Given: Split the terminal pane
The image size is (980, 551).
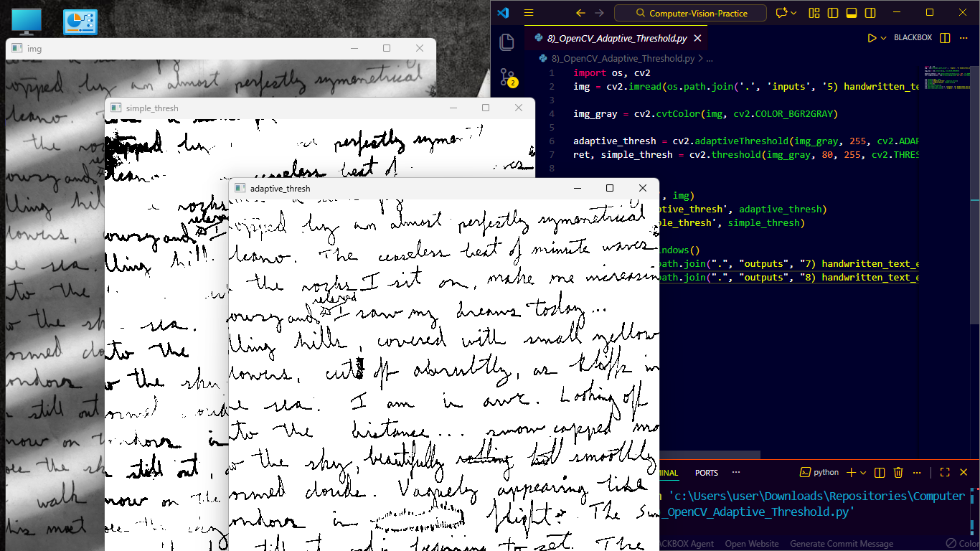Looking at the screenshot, I should pyautogui.click(x=880, y=472).
